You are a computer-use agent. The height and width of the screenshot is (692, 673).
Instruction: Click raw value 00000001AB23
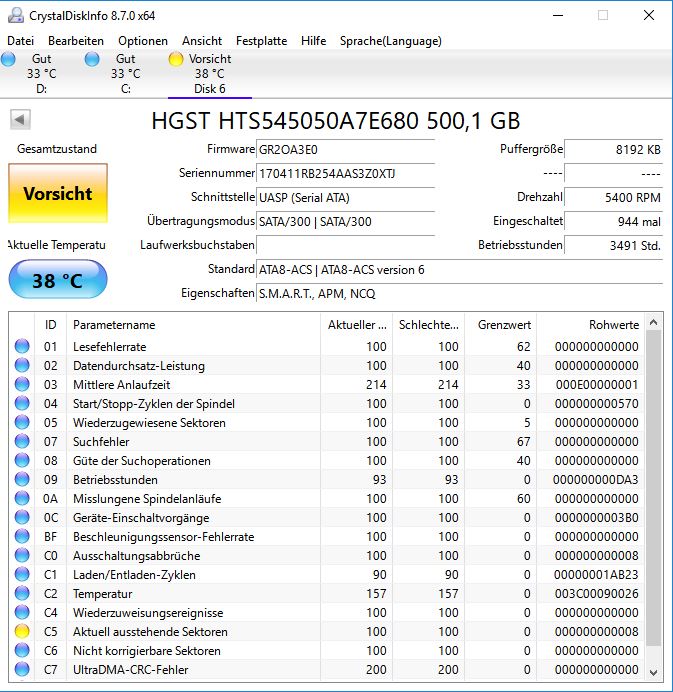[x=597, y=575]
